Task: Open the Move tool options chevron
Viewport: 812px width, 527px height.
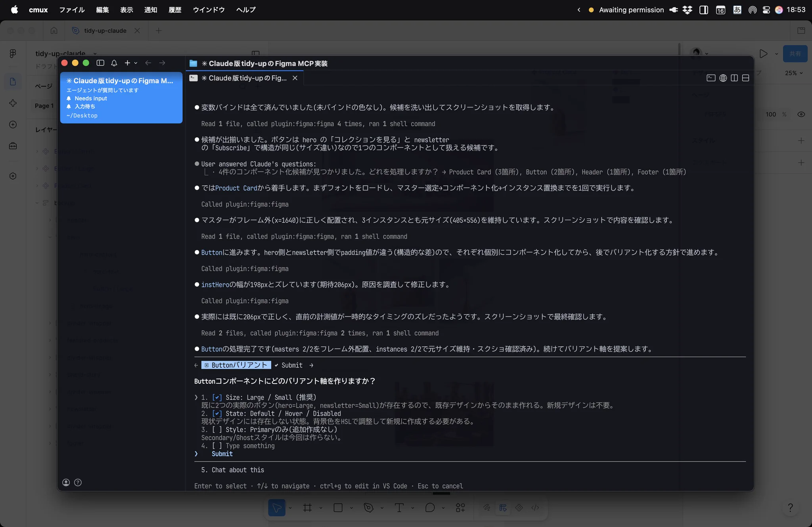Action: (x=290, y=508)
